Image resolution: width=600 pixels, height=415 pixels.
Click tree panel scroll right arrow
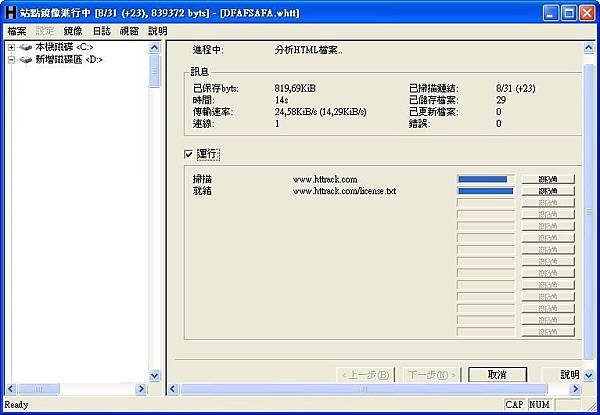click(141, 389)
